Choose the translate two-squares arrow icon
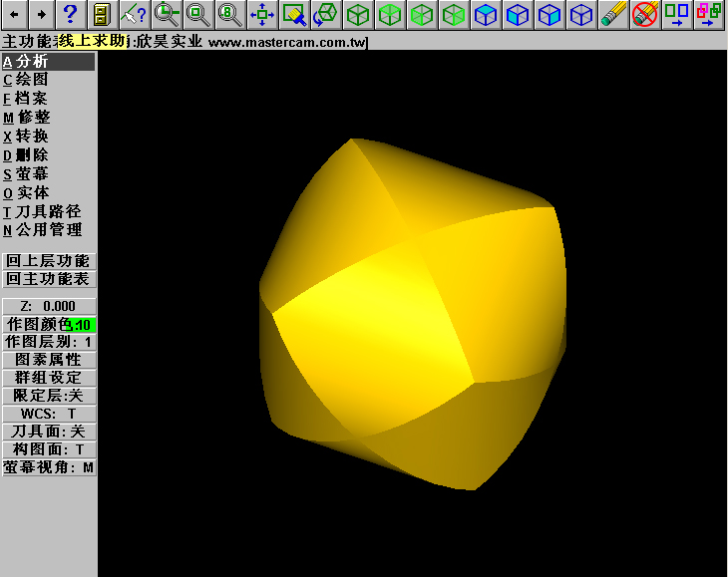Screen dimensions: 728x577 pos(677,14)
